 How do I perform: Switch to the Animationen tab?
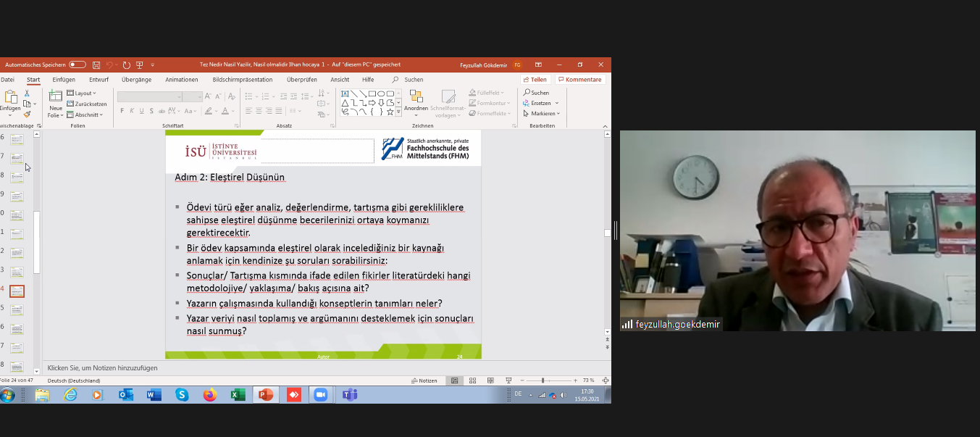[x=181, y=80]
